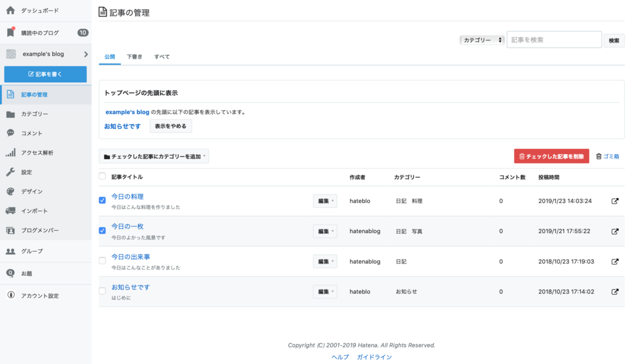This screenshot has width=632, height=364.
Task: Click the 検索 search button
Action: pyautogui.click(x=614, y=40)
